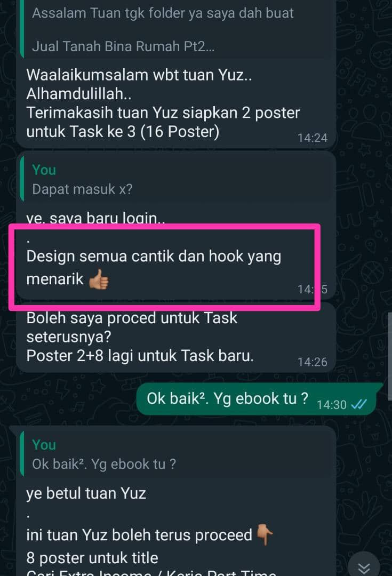Tap 'Poster 2+8 lagi untuk Task baru.' text
This screenshot has height=576, width=392.
tap(140, 356)
